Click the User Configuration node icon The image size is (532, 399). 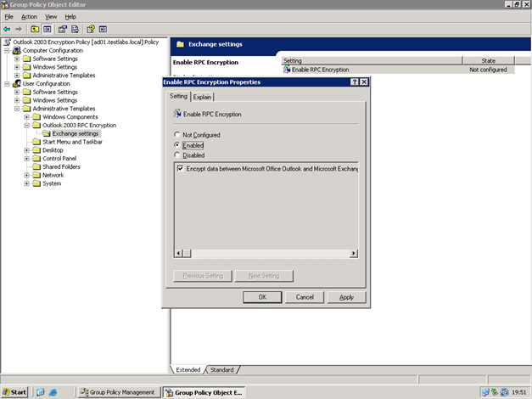tap(17, 83)
